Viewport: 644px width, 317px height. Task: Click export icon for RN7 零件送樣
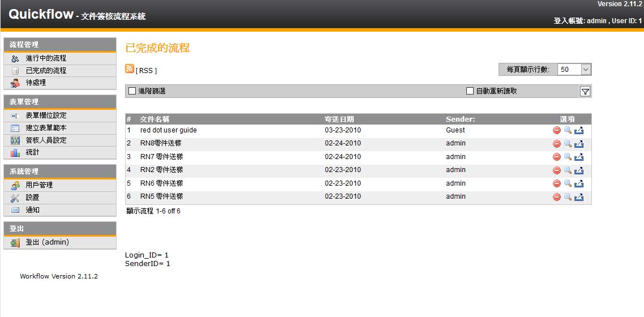[579, 157]
